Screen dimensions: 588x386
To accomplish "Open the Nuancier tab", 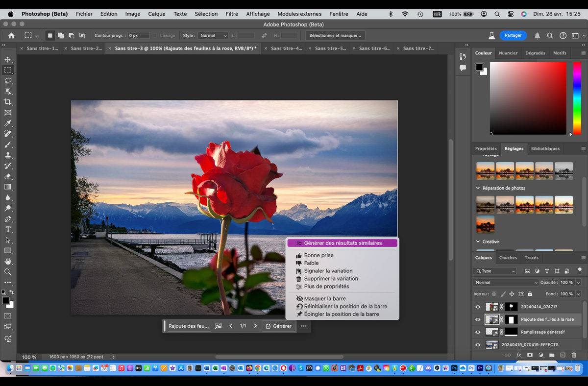I will tap(508, 53).
